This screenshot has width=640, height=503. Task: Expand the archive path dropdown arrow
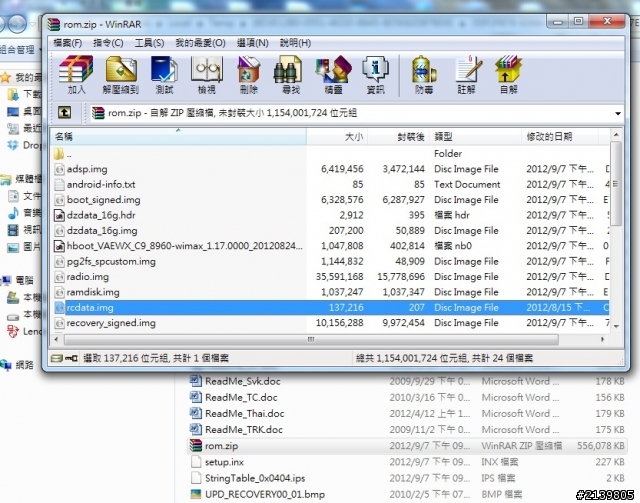point(618,114)
